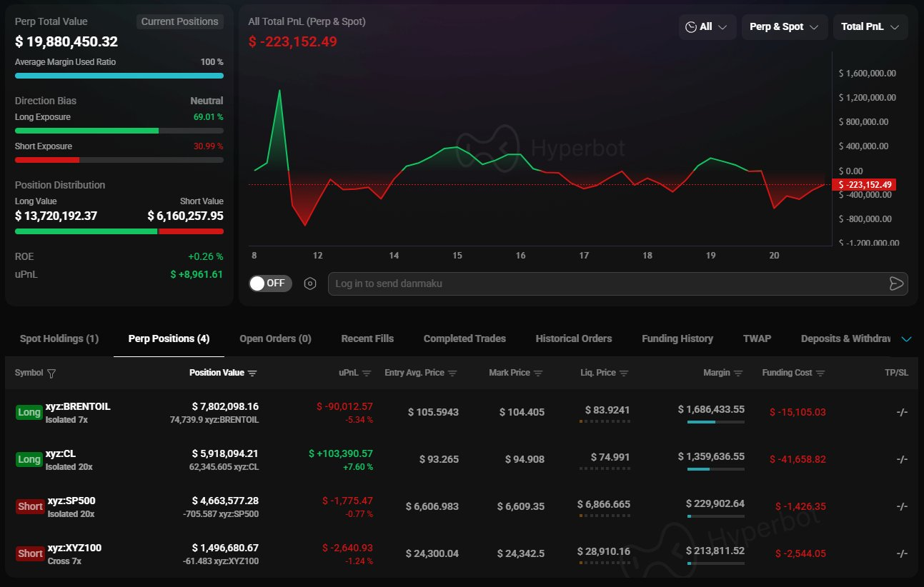Click the Liq. Price sort icon

(624, 373)
